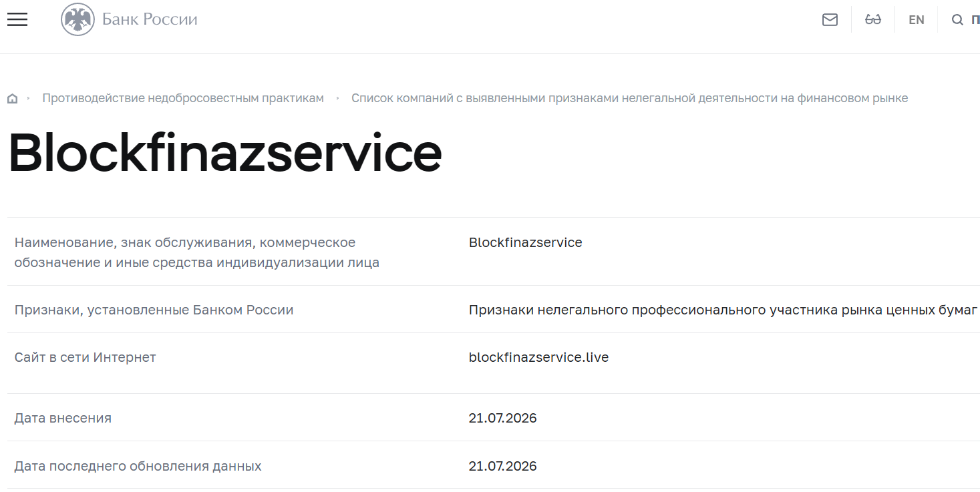Click 'Дата последнего обновления данных' label
Screen dimensions: 980x492
coord(138,466)
